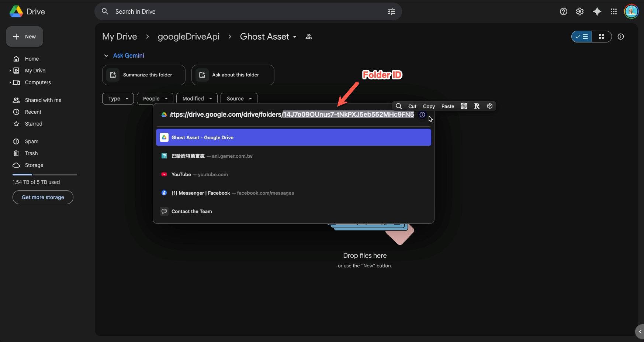
Task: Click the Trash bin icon
Action: click(x=16, y=153)
